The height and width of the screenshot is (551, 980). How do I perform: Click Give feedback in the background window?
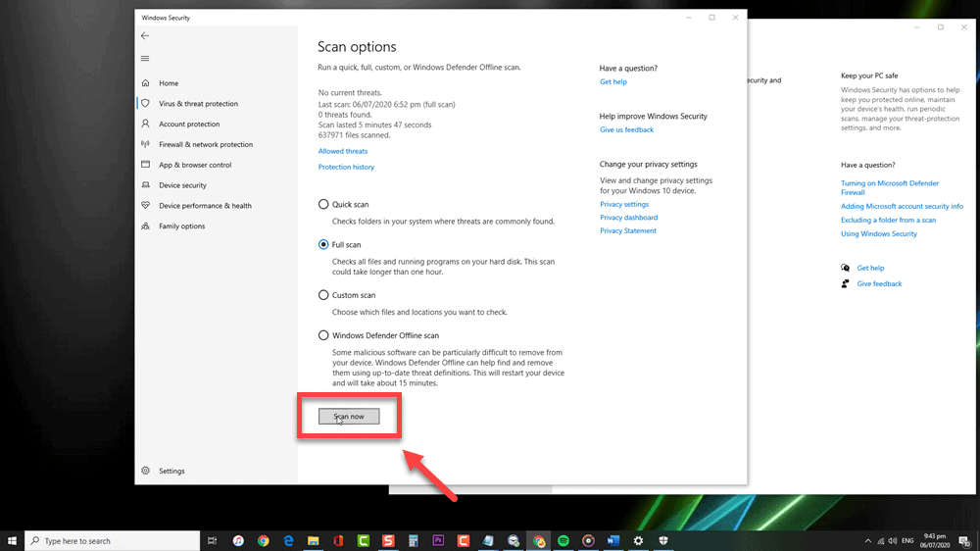(879, 284)
